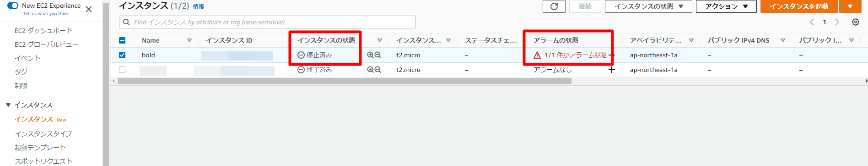Image resolution: width=868 pixels, height=166 pixels.
Task: Focus the Find インスタンス search field
Action: 267,22
